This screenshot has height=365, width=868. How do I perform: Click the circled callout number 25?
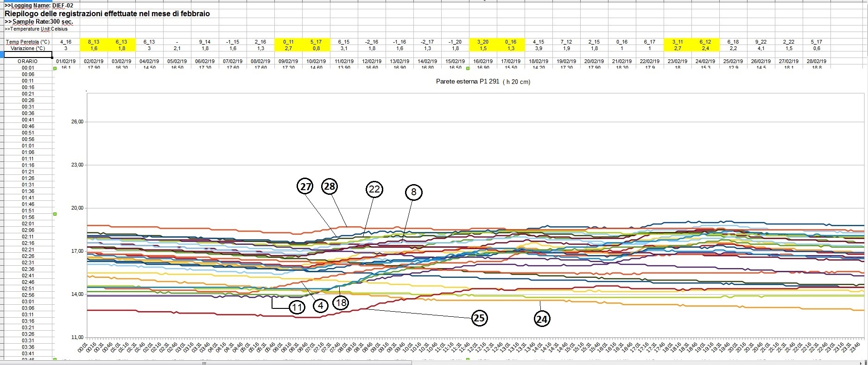479,318
